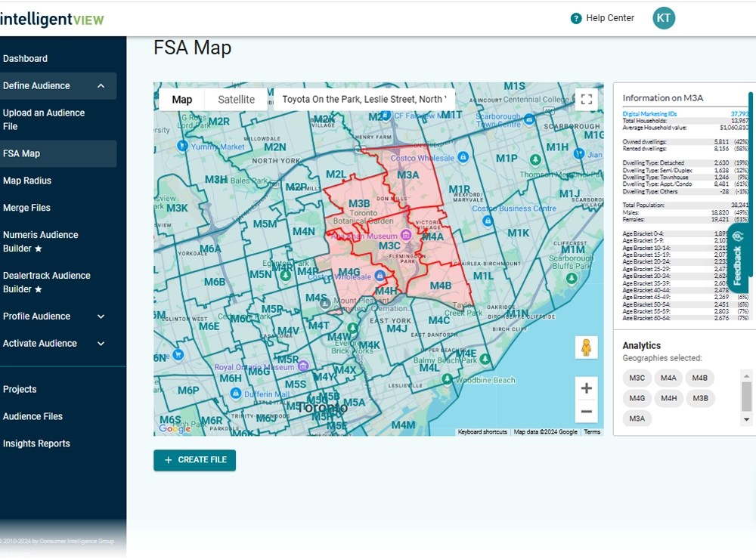Screen dimensions: 756x559
Task: Open Numeris Audience Builder
Action: (x=41, y=242)
